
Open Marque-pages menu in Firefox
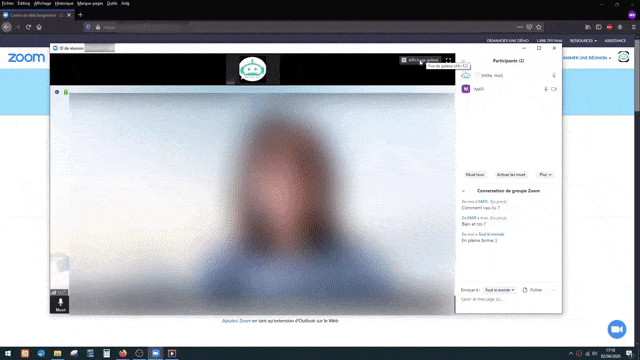tap(90, 3)
